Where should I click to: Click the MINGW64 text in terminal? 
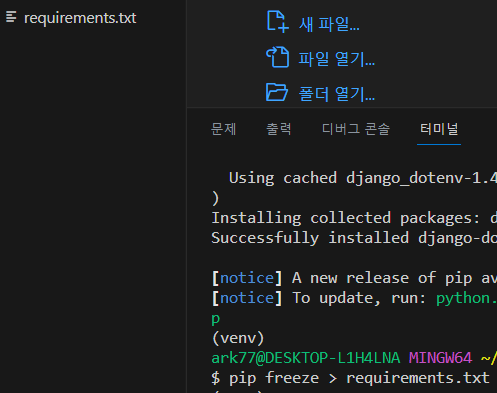click(440, 358)
